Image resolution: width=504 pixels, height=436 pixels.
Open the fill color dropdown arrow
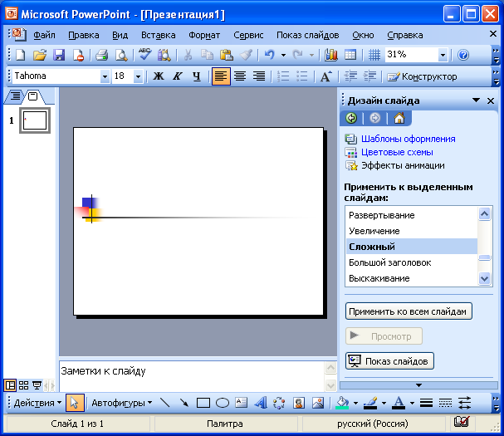355,403
